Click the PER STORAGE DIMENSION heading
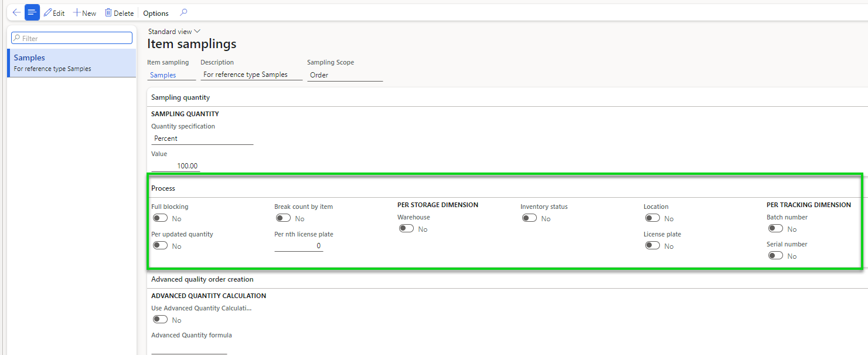 click(438, 205)
